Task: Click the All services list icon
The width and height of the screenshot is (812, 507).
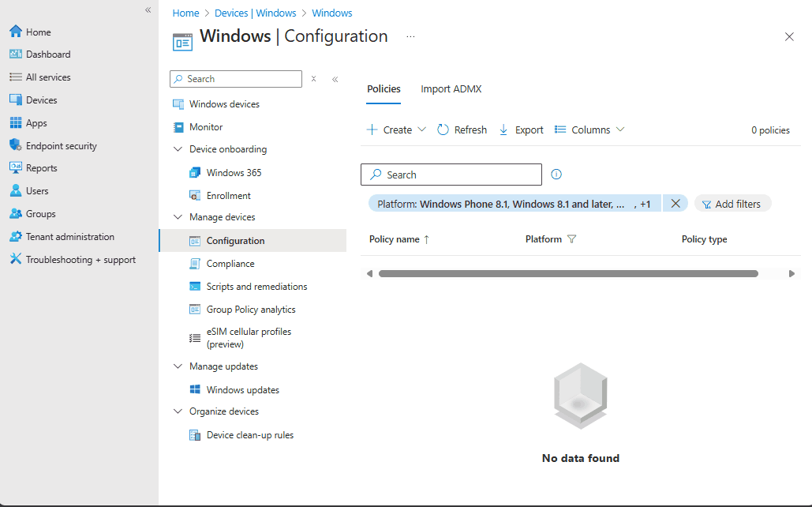Action: click(x=16, y=77)
